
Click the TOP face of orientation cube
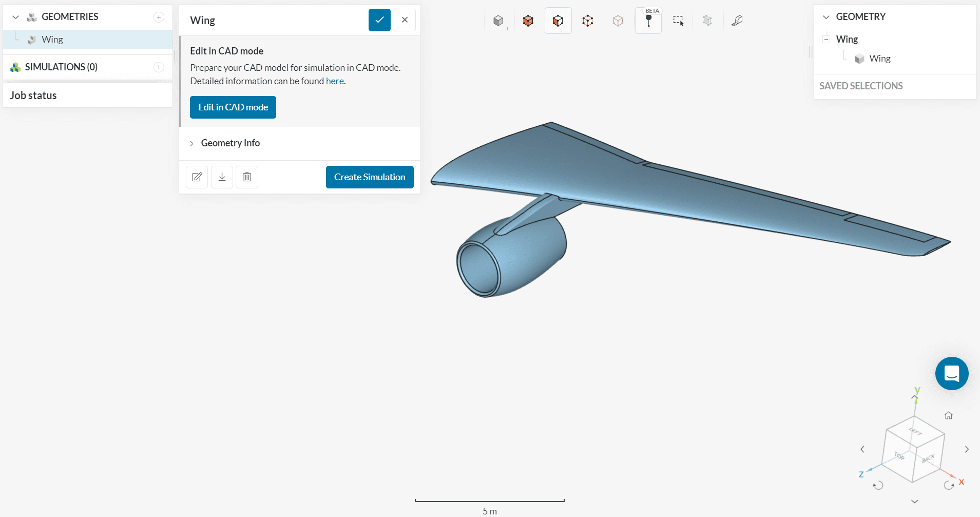tap(899, 455)
